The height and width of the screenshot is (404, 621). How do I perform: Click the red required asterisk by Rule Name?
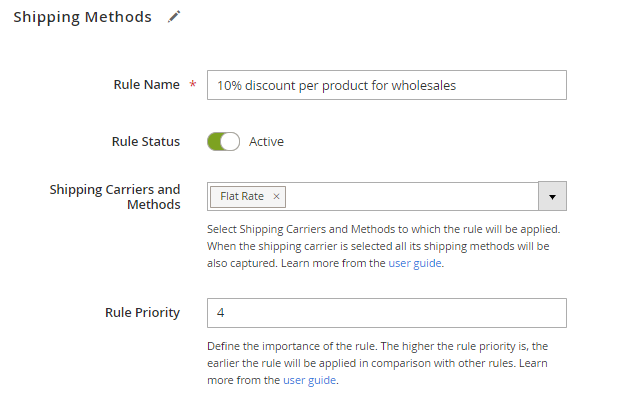(192, 86)
